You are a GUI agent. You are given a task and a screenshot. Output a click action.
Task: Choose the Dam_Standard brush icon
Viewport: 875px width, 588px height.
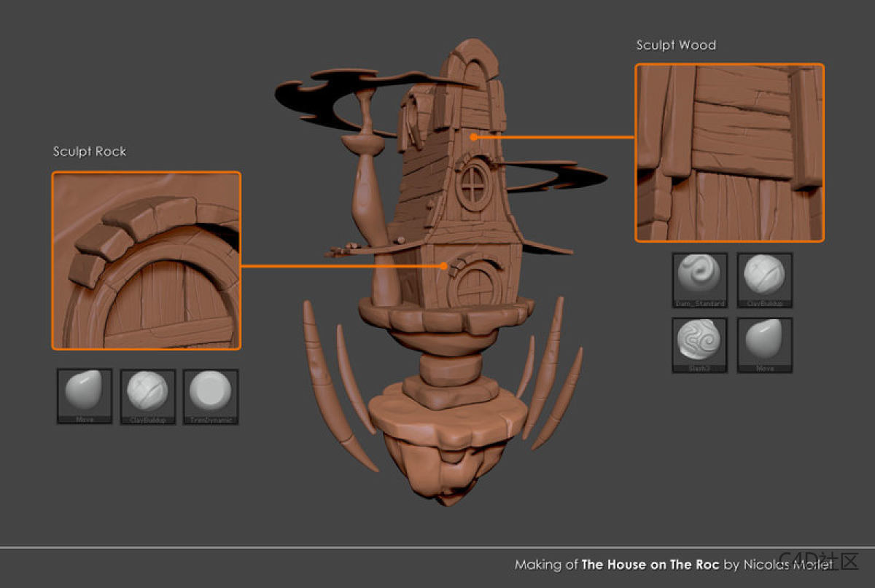coord(699,278)
